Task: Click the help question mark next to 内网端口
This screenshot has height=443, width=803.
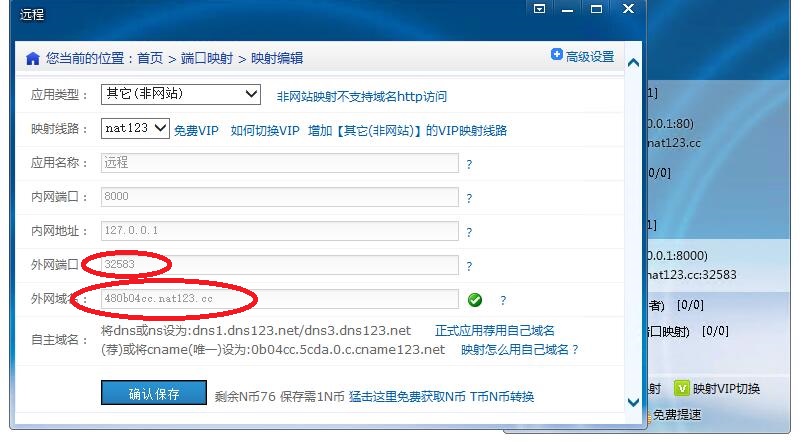Action: [469, 198]
